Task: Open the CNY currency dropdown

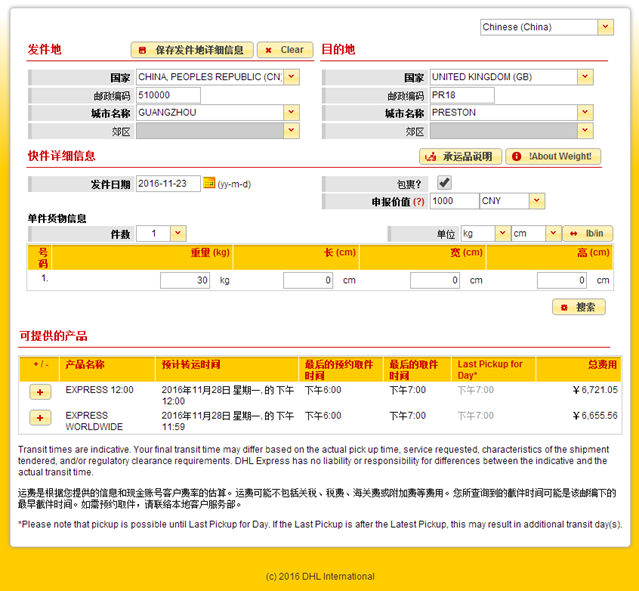Action: [537, 201]
